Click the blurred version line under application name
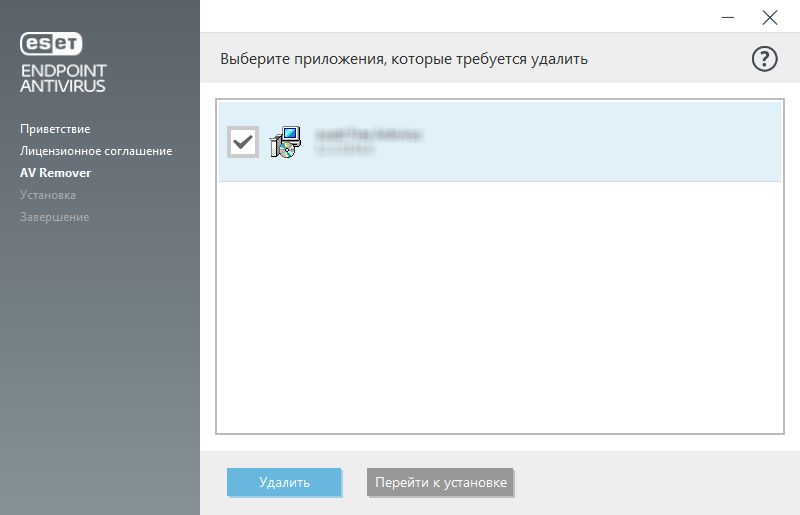 345,150
